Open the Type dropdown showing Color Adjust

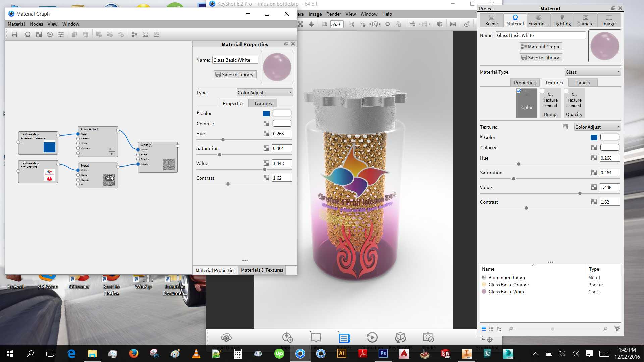point(265,93)
